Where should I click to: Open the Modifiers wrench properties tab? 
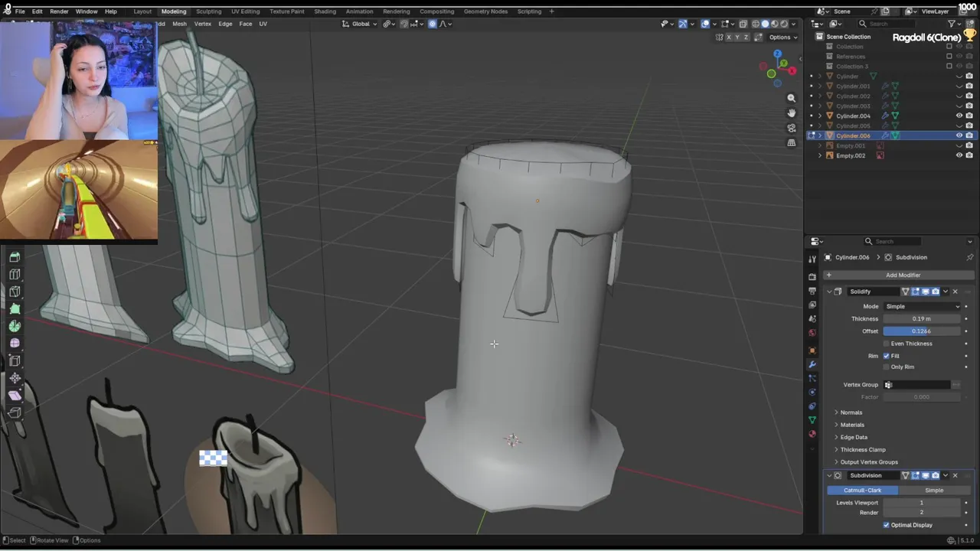click(x=812, y=364)
